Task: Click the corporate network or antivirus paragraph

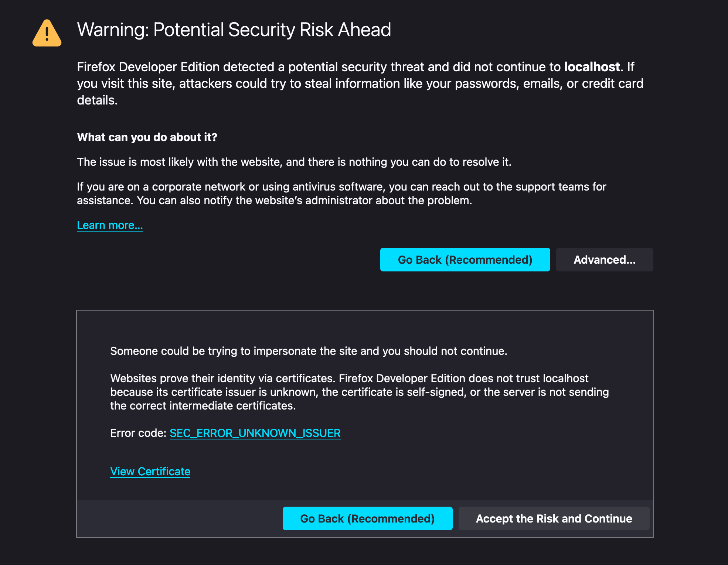Action: [x=341, y=187]
